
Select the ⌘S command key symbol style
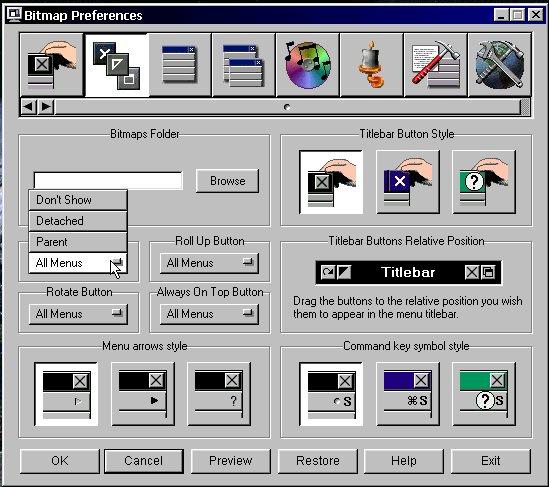tap(408, 394)
